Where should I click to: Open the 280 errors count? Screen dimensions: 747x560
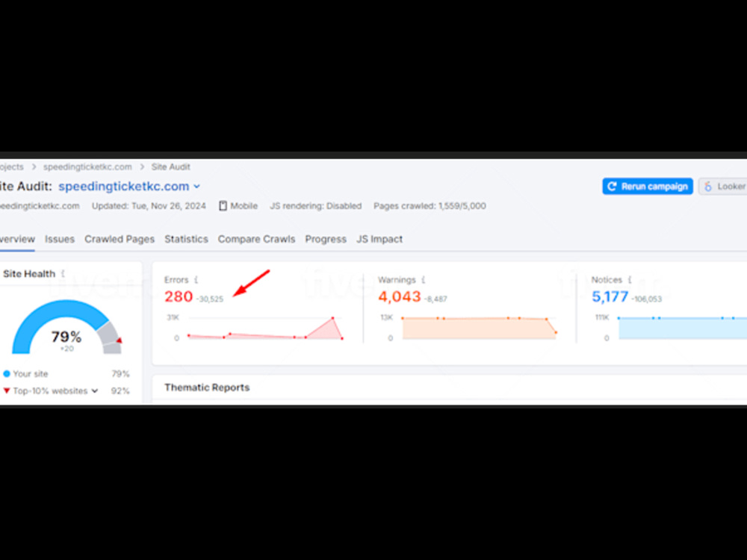tap(179, 296)
